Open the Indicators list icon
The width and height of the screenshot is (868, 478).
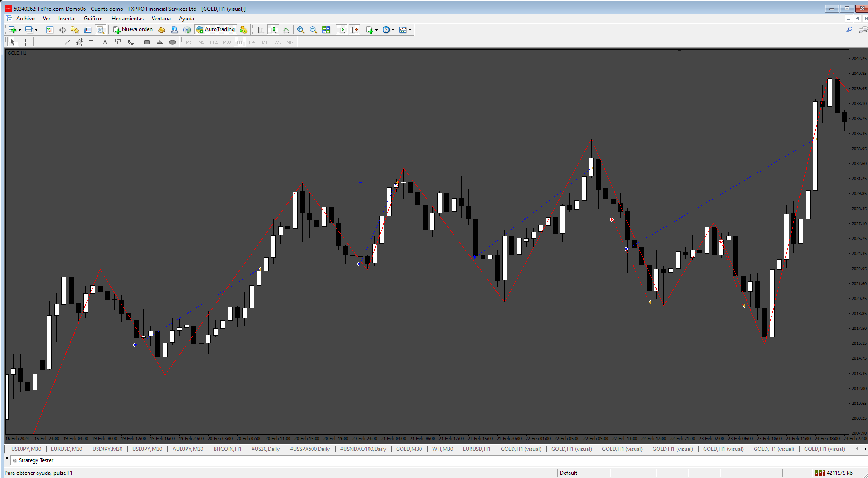[370, 30]
